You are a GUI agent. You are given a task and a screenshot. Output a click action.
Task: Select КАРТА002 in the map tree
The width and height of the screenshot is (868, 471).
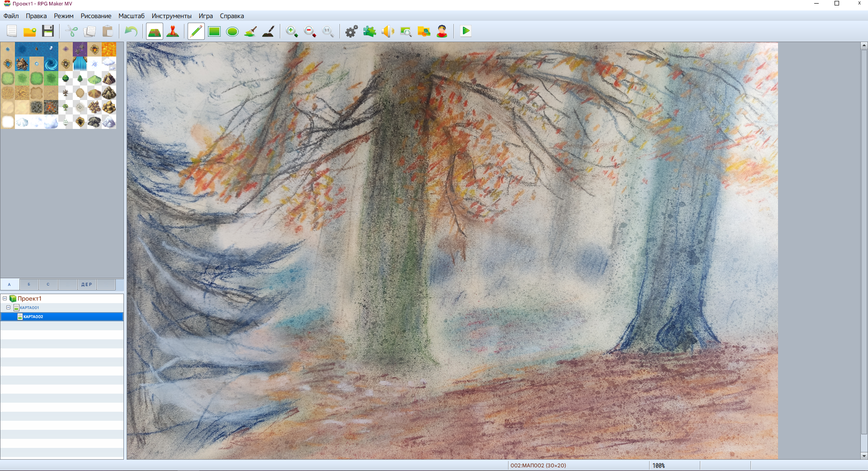pos(62,317)
